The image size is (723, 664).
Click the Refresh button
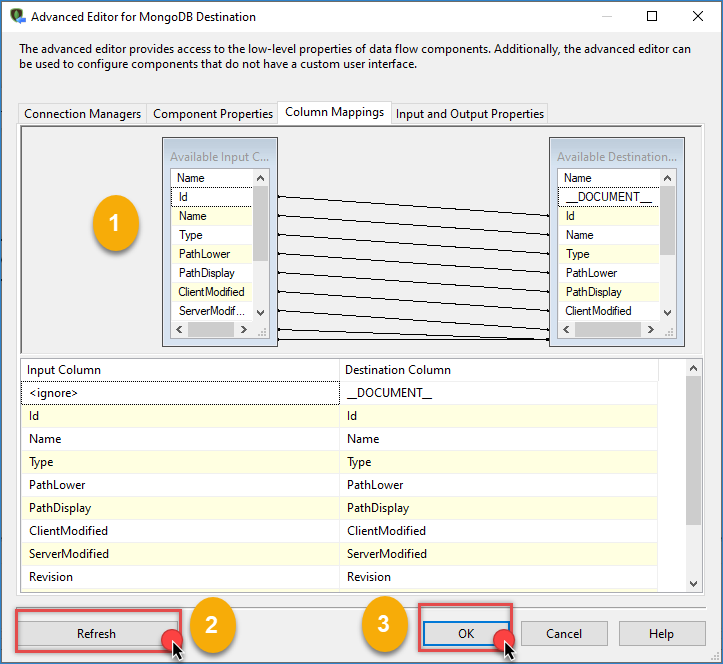96,634
